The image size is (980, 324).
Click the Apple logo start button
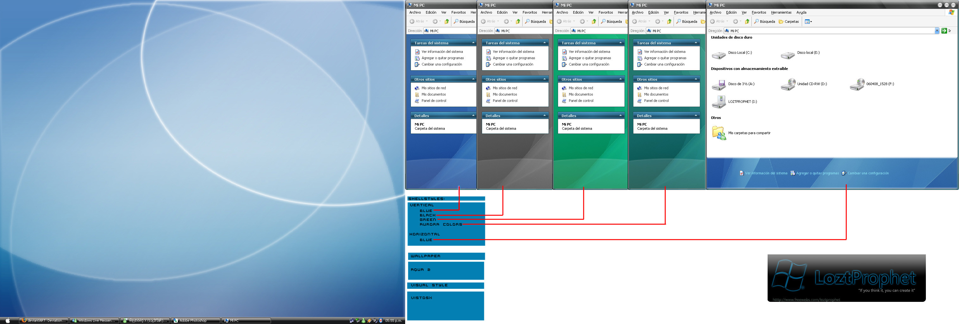point(8,321)
